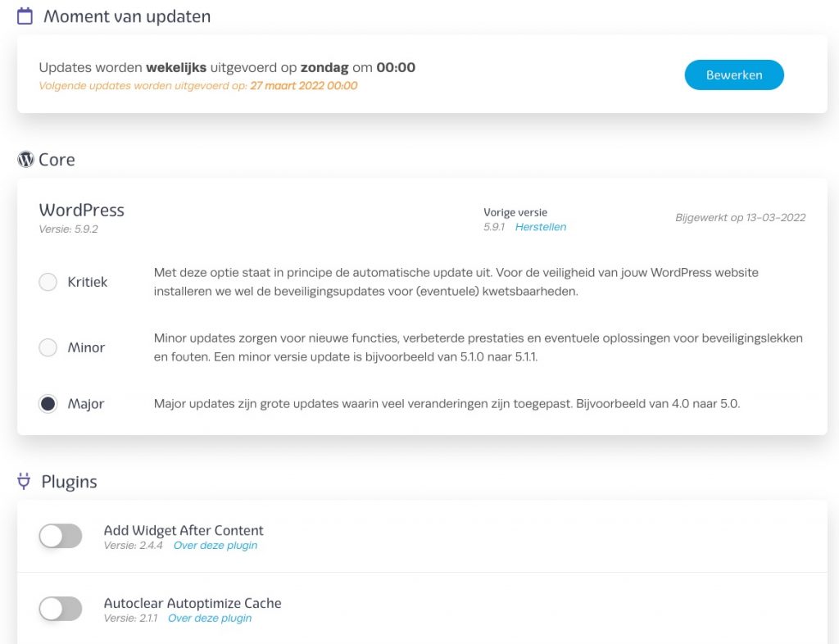Screen dimensions: 839x644
Task: Click the Versie: 2.1.1 text
Action: pyautogui.click(x=130, y=619)
